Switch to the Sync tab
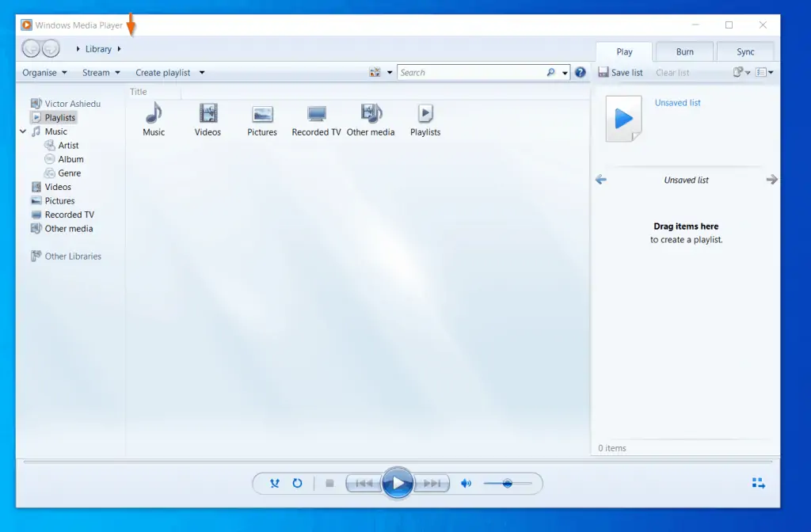 744,51
